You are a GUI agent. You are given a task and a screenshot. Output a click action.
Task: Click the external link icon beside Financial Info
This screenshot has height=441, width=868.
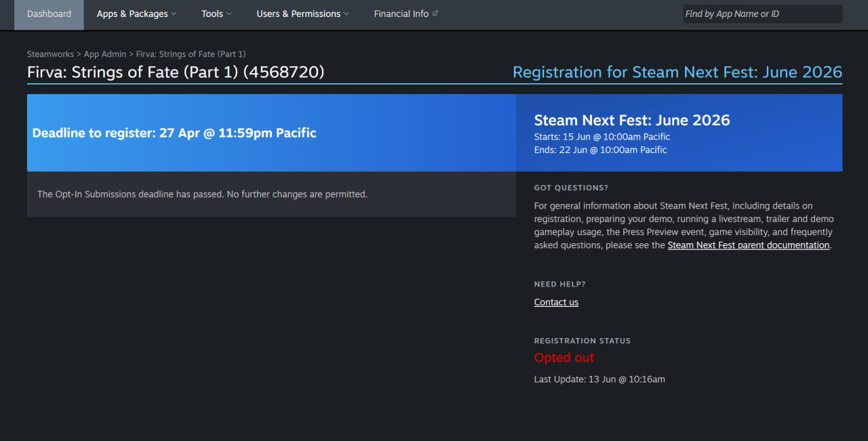click(435, 13)
